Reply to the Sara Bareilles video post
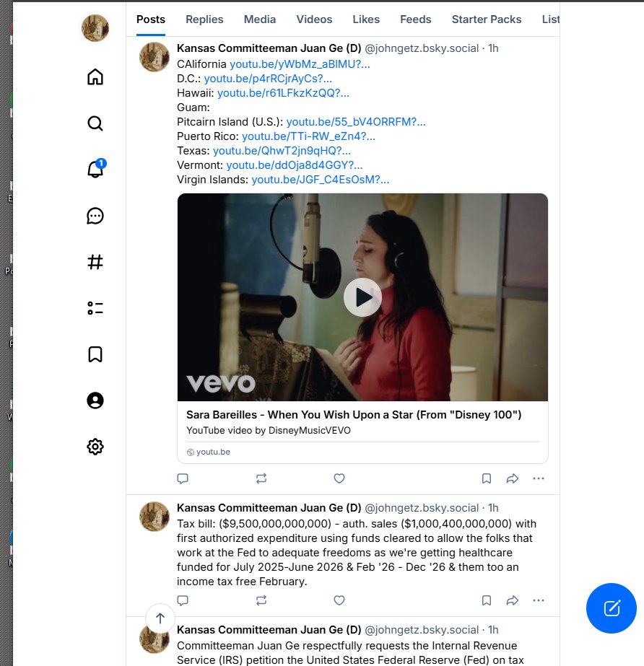The width and height of the screenshot is (644, 666). tap(183, 478)
